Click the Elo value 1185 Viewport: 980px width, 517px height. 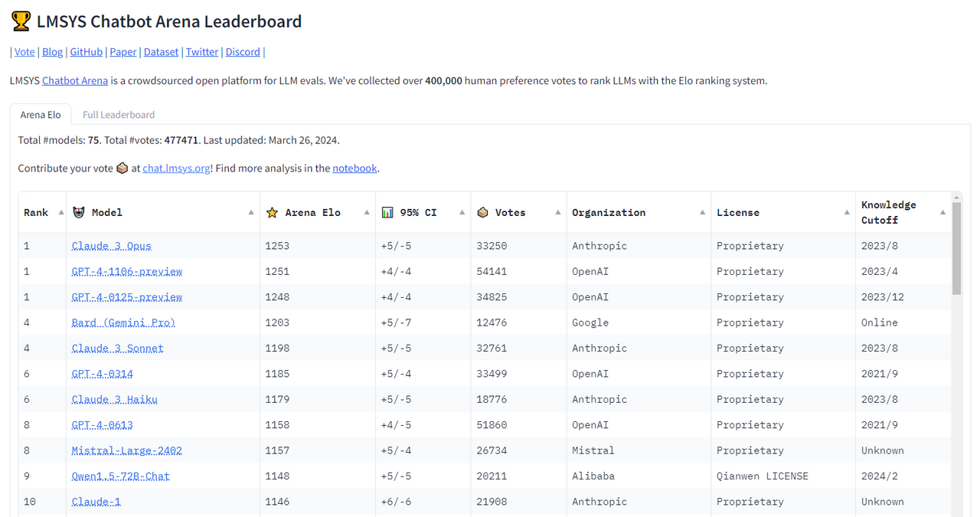[278, 374]
